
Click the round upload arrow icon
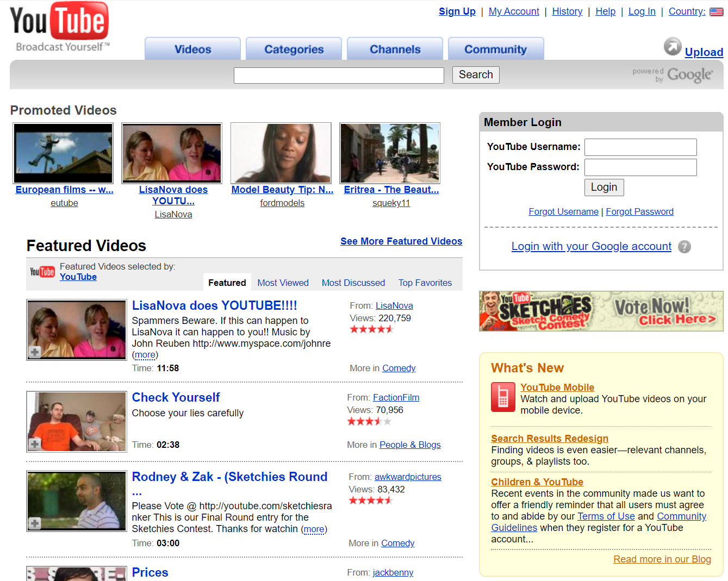coord(673,47)
